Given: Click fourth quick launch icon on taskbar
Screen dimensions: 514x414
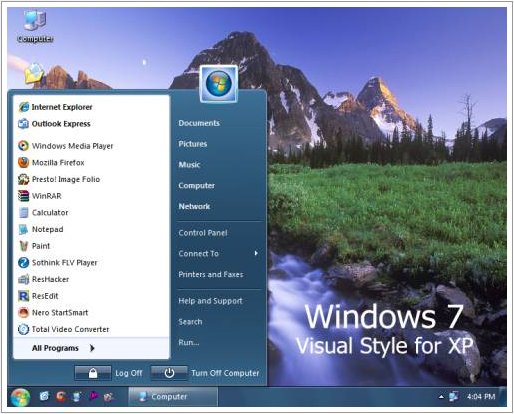Looking at the screenshot, I should (x=93, y=396).
